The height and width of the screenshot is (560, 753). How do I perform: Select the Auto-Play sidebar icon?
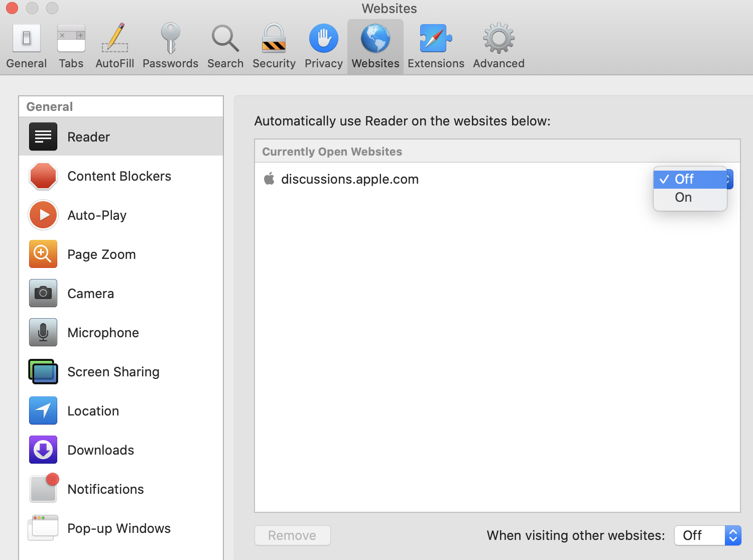pos(43,215)
